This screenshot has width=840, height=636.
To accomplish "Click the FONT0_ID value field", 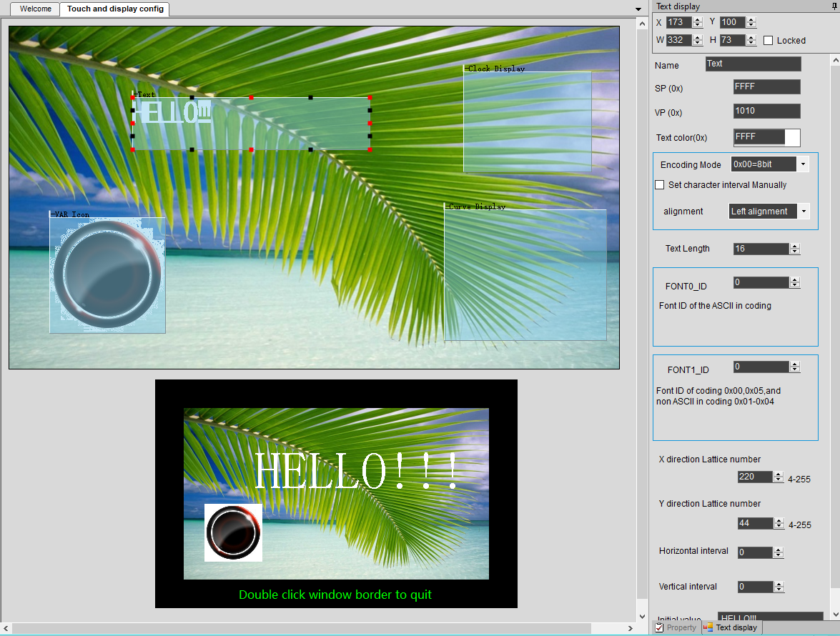I will [x=761, y=282].
